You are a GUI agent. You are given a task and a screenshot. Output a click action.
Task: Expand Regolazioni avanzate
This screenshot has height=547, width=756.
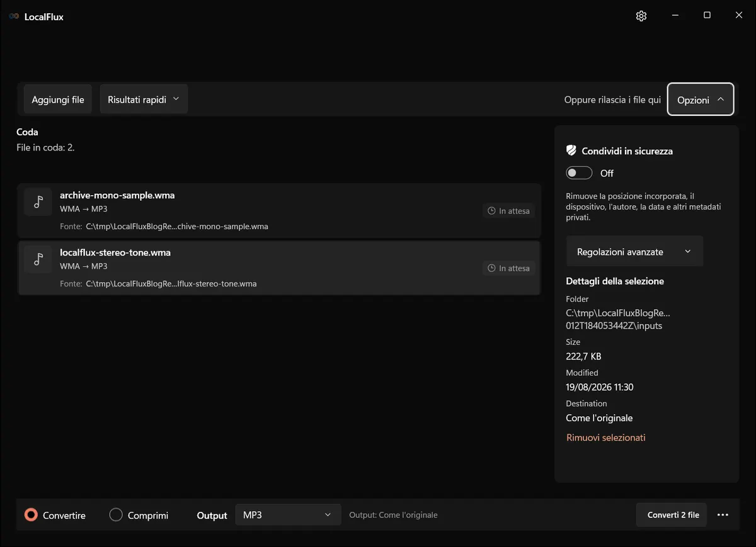(634, 252)
